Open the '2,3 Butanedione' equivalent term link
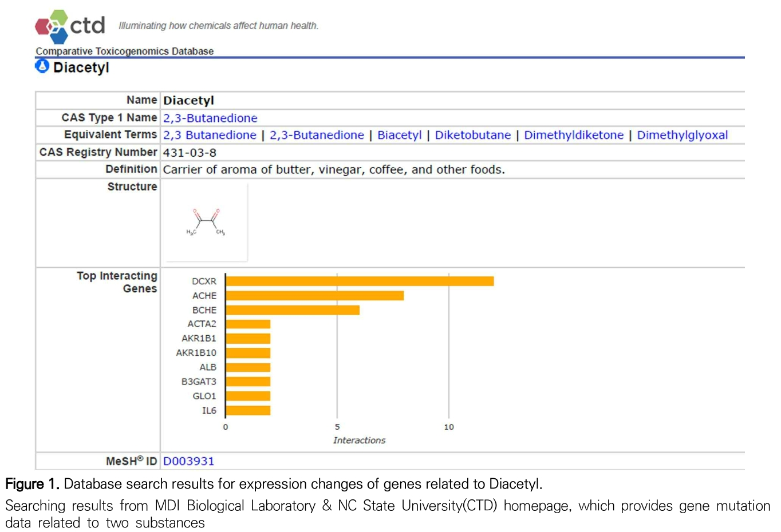Image resolution: width=781 pixels, height=532 pixels. tap(210, 135)
